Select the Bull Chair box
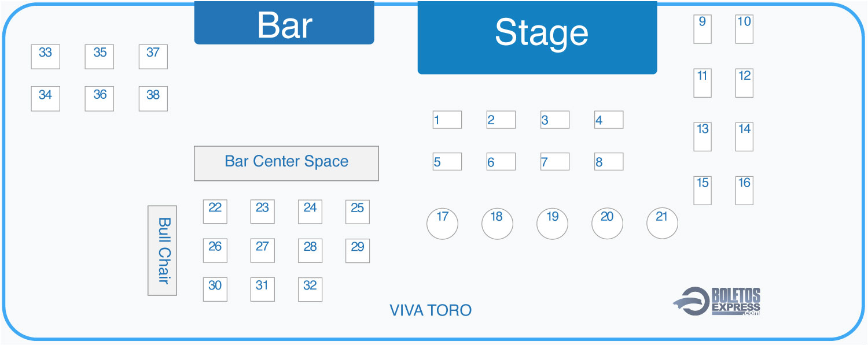This screenshot has height=345, width=868. coord(162,250)
